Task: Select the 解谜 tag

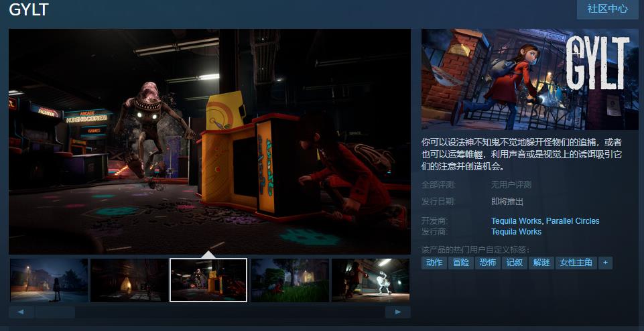Action: [541, 263]
